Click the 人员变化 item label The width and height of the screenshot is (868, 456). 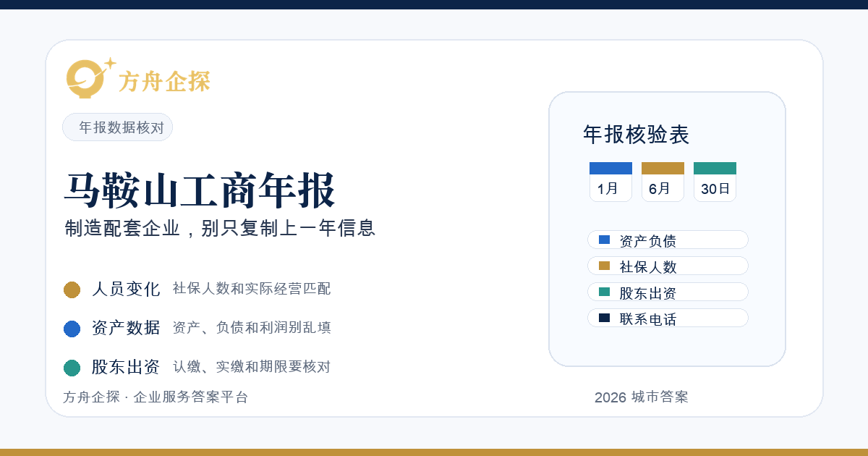126,289
